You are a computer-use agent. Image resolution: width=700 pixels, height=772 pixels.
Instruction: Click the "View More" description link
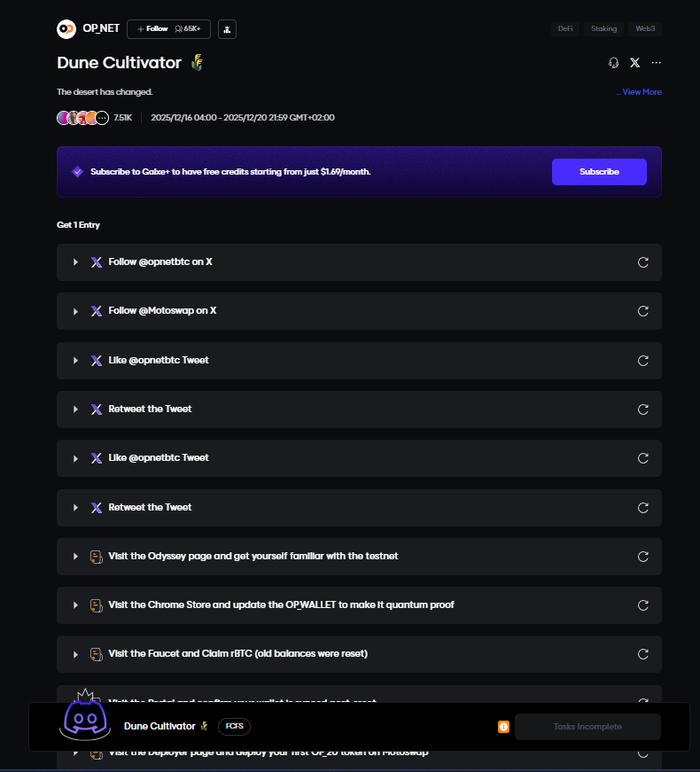[x=642, y=92]
